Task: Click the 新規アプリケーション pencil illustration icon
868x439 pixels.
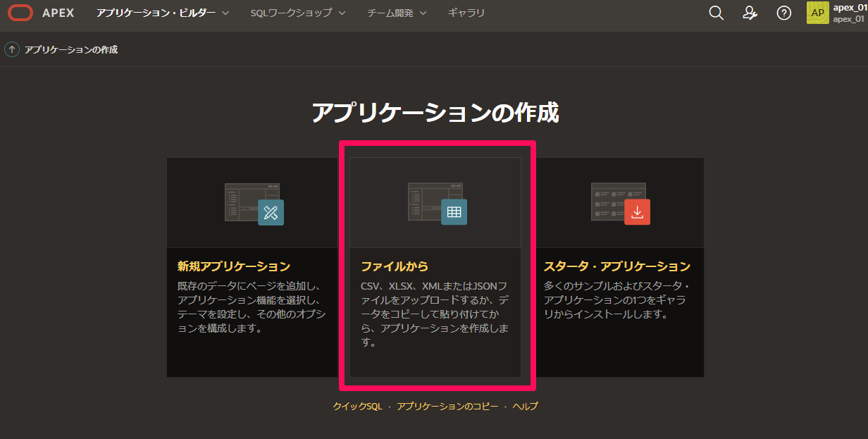Action: click(271, 213)
